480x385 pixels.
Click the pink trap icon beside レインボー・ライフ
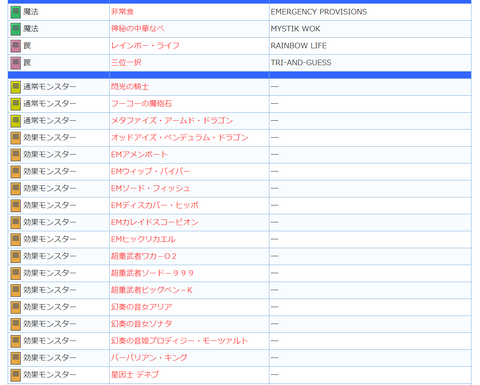pyautogui.click(x=16, y=46)
